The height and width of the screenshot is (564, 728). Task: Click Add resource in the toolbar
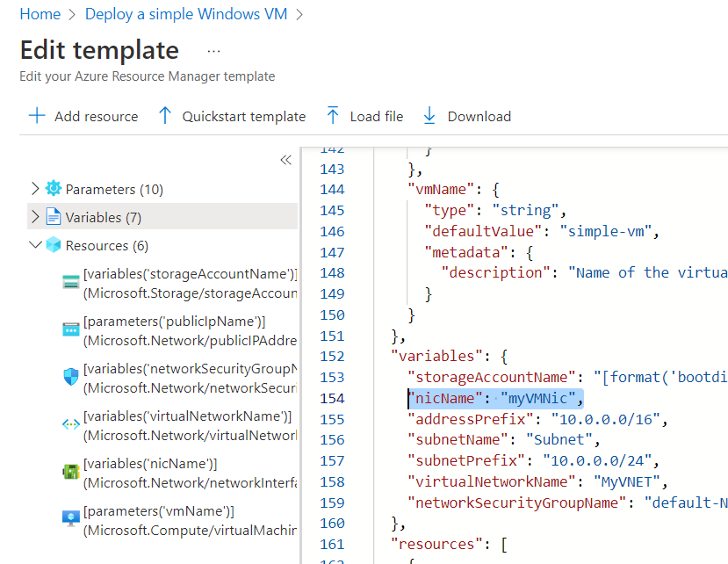pos(83,117)
